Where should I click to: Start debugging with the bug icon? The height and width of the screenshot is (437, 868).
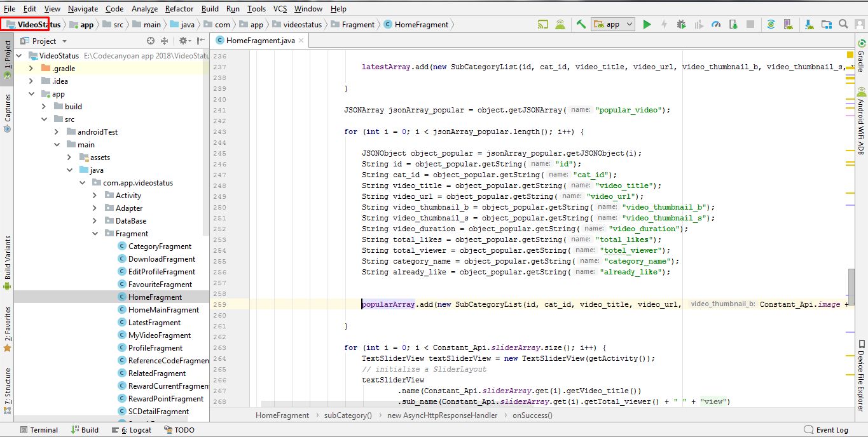681,25
